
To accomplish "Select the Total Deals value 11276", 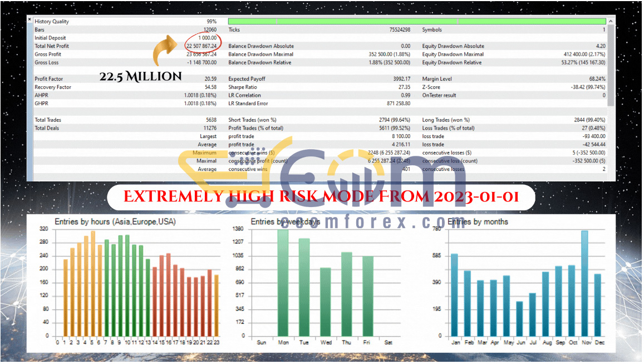I will 210,128.
